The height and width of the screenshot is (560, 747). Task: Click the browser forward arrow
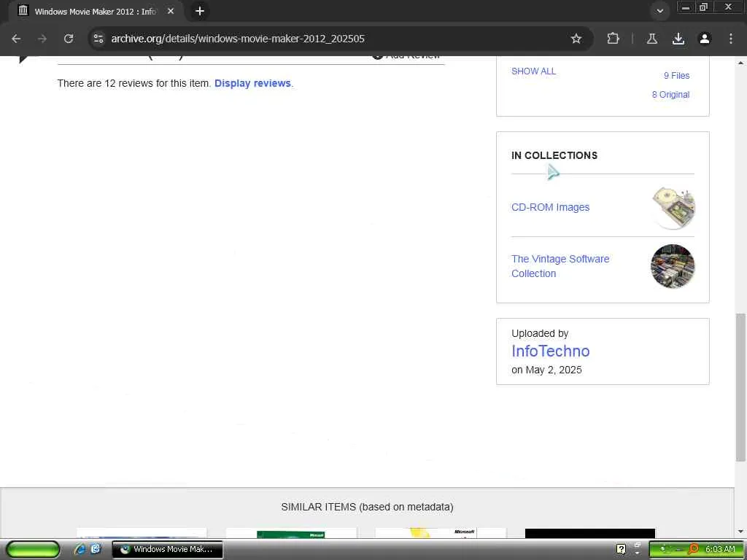(42, 39)
